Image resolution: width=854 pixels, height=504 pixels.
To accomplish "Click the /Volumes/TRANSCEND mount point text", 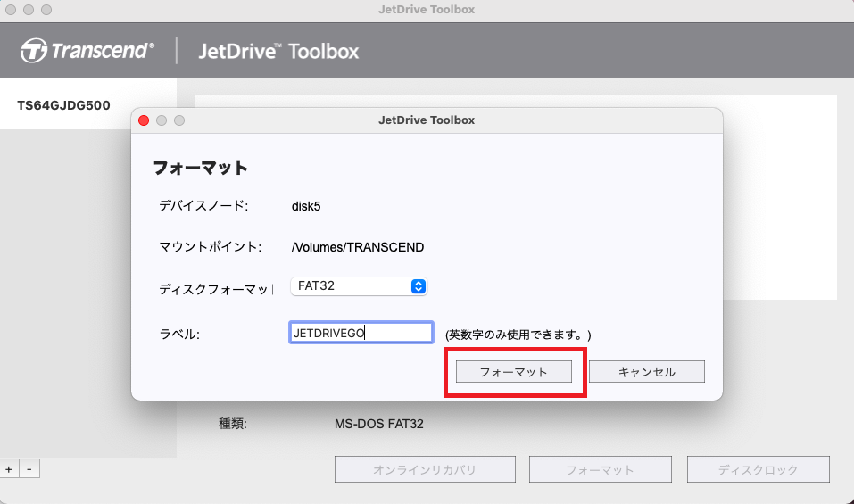I will [358, 247].
